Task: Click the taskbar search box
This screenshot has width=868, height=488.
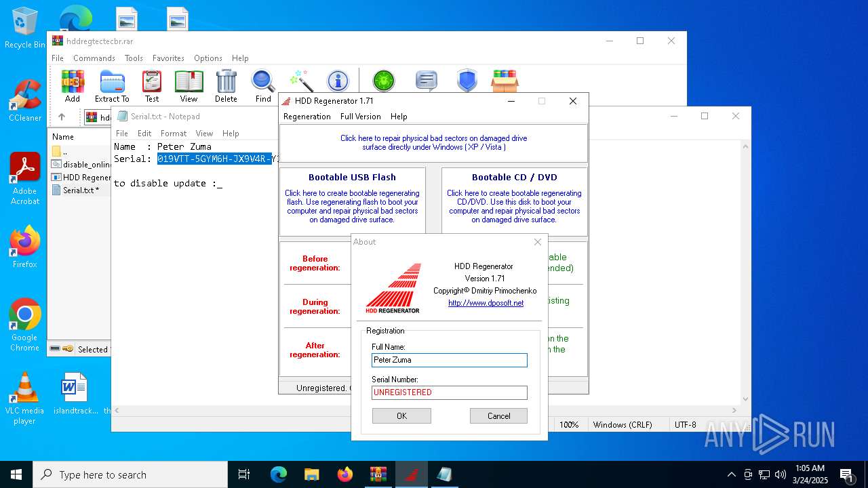Action: (x=130, y=474)
